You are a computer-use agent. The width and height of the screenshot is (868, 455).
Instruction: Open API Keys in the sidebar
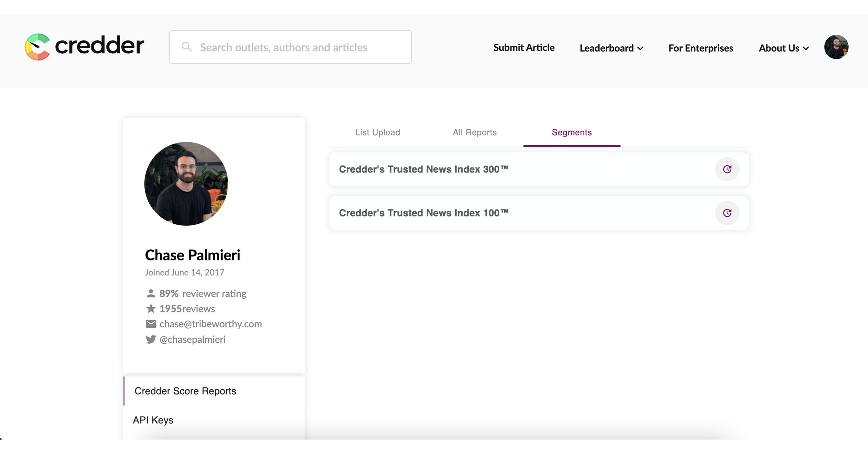pos(153,420)
